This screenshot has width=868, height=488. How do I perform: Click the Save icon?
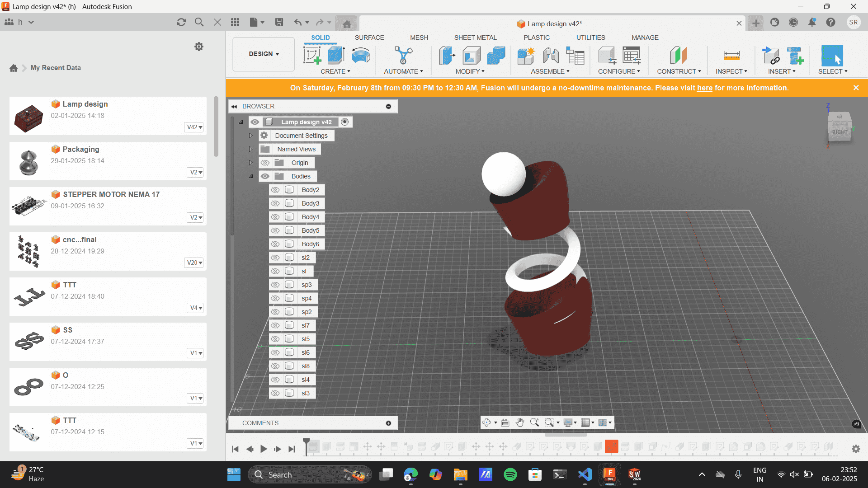[x=279, y=22]
